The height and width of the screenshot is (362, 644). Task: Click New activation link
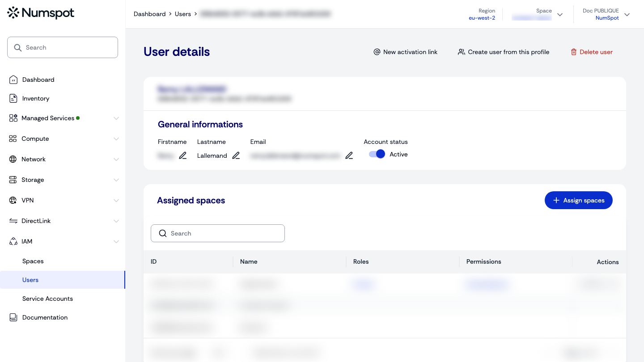406,52
